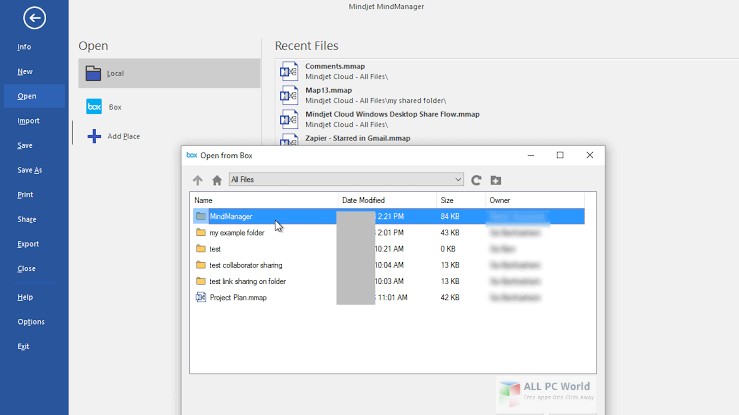
Task: Sort by Date Modified column header
Action: (x=363, y=200)
